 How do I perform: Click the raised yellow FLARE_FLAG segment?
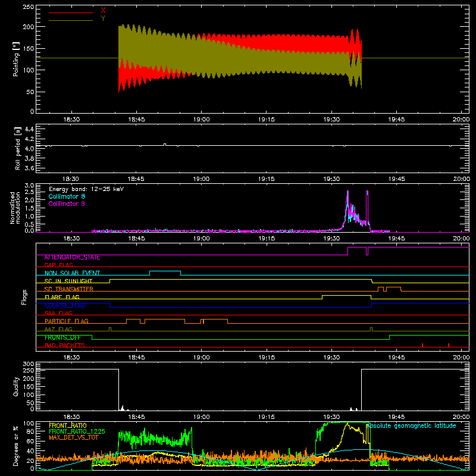point(347,295)
